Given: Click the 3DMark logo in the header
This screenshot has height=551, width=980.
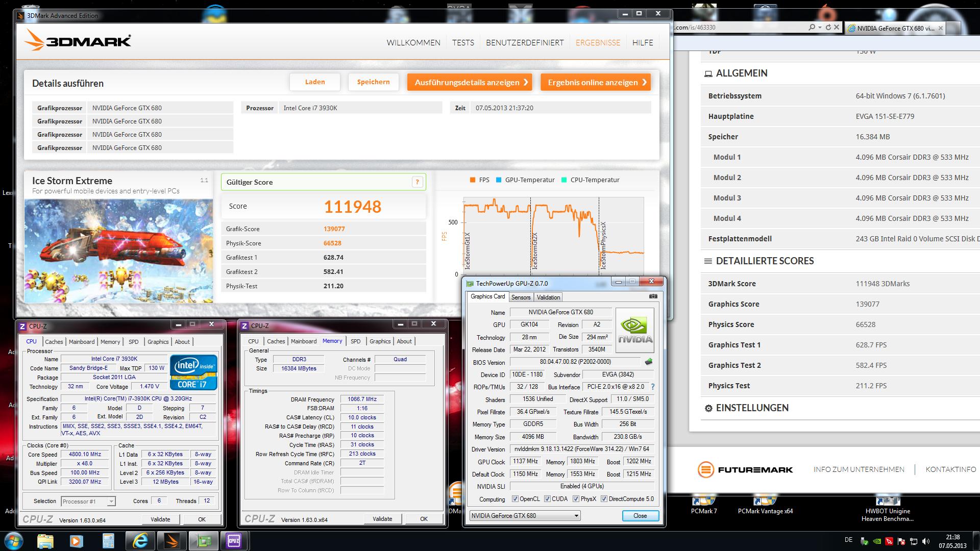Looking at the screenshot, I should click(x=79, y=40).
